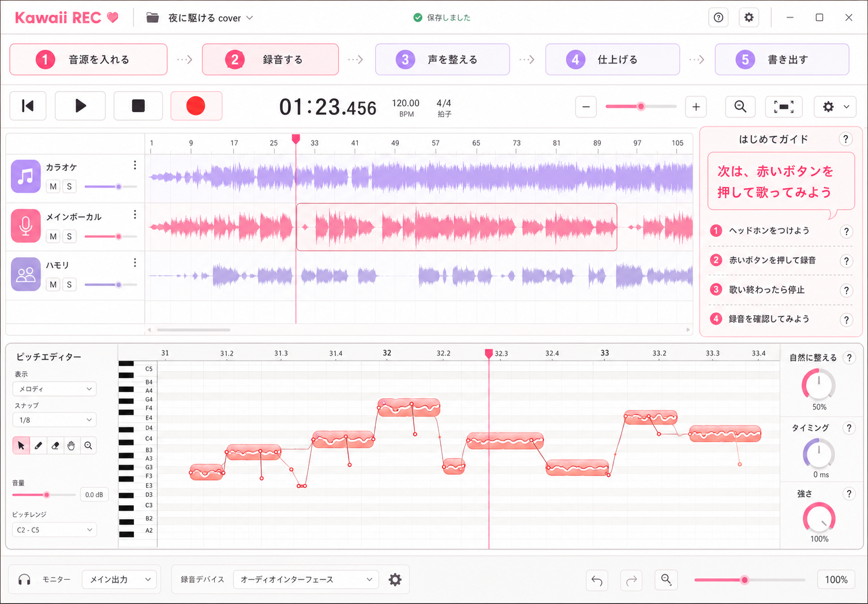Viewport: 868px width, 604px height.
Task: Open the ピッチレンジ C2 - C5 dropdown
Action: [54, 530]
